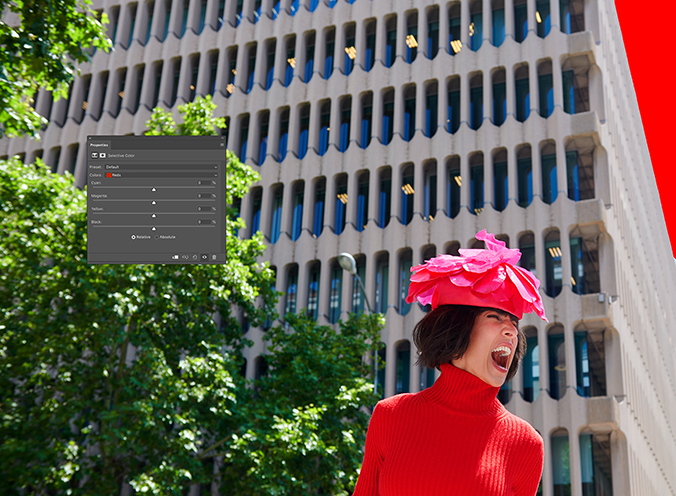Image resolution: width=676 pixels, height=496 pixels.
Task: Clip adjustment to layer below
Action: point(175,257)
